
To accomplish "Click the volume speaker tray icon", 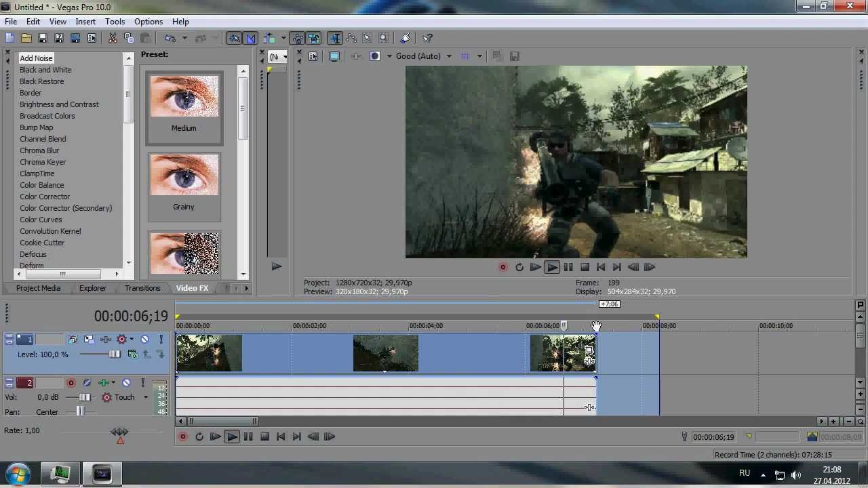I will pyautogui.click(x=796, y=475).
